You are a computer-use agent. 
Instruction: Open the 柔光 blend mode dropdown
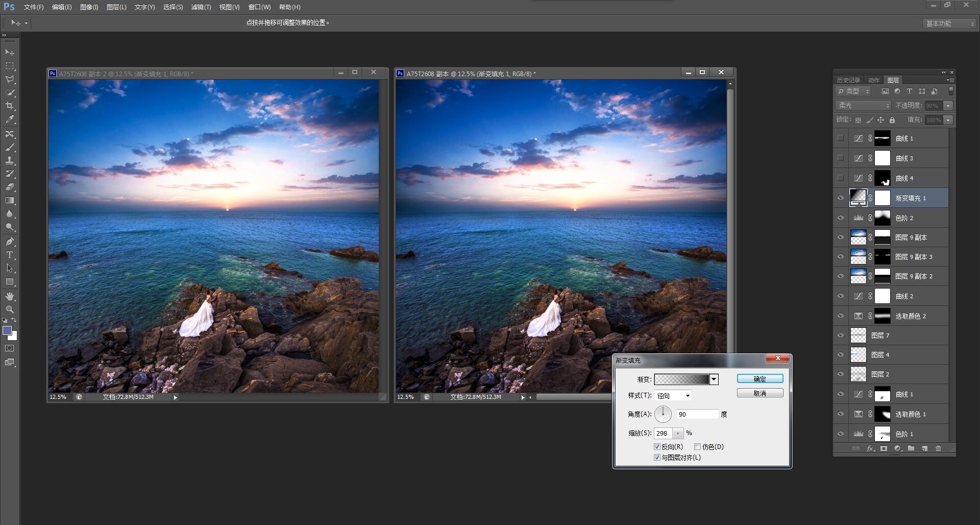point(863,106)
